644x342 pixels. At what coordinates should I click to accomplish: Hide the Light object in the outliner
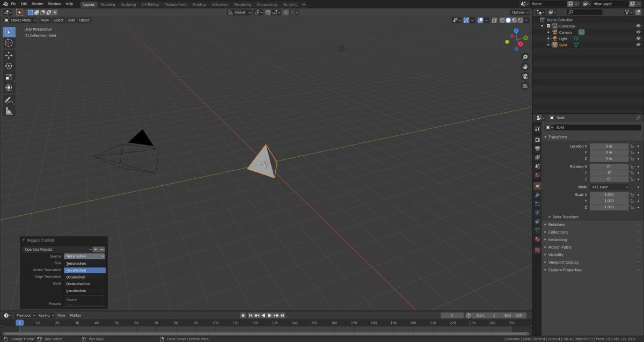click(638, 39)
